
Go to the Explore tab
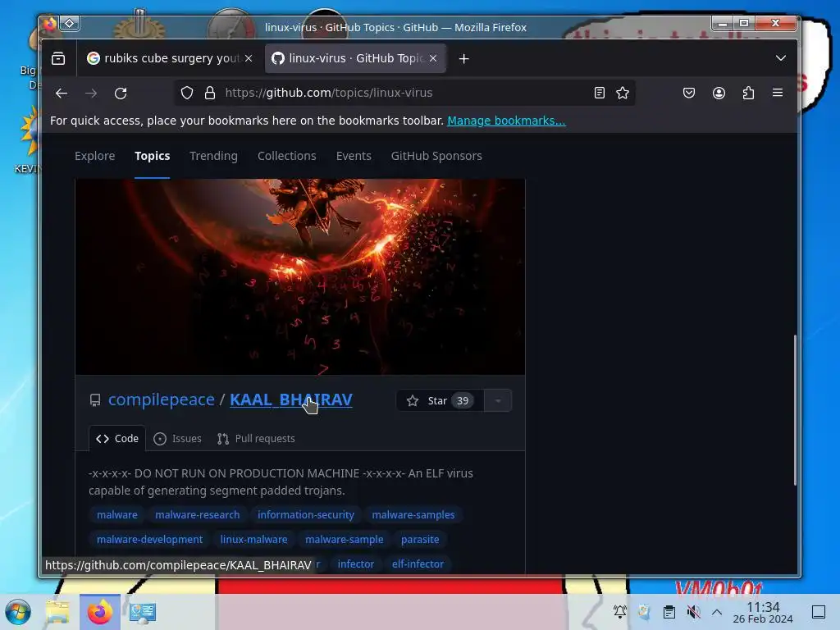pos(95,156)
